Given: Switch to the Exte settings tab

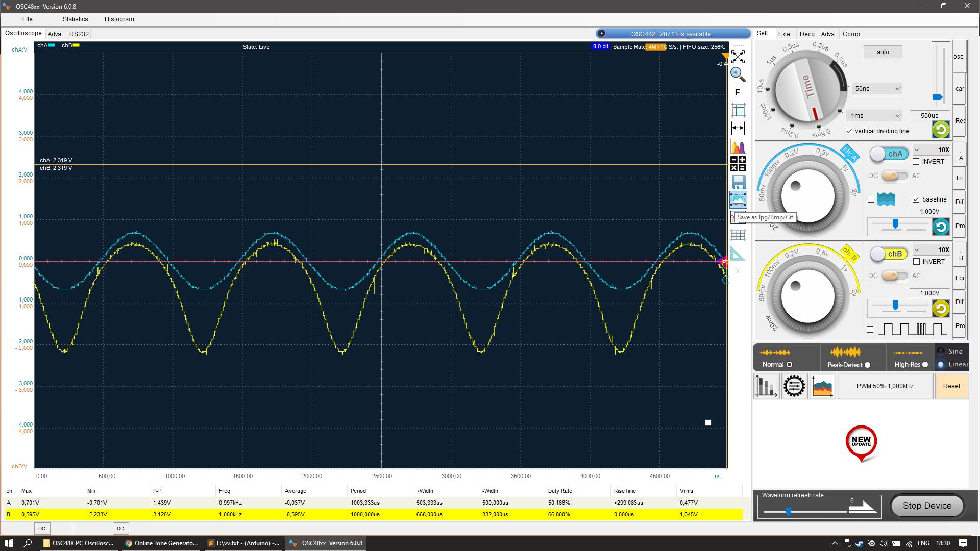Looking at the screenshot, I should 784,34.
